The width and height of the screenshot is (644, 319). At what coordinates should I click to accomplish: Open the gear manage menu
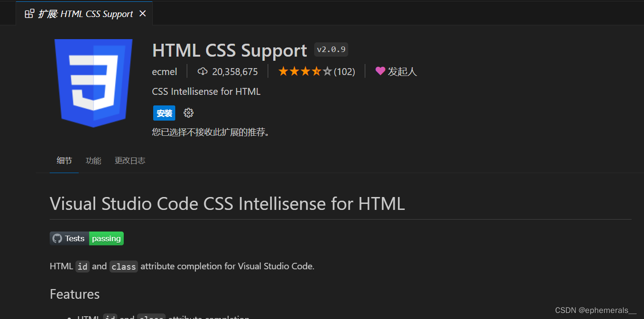(x=188, y=113)
